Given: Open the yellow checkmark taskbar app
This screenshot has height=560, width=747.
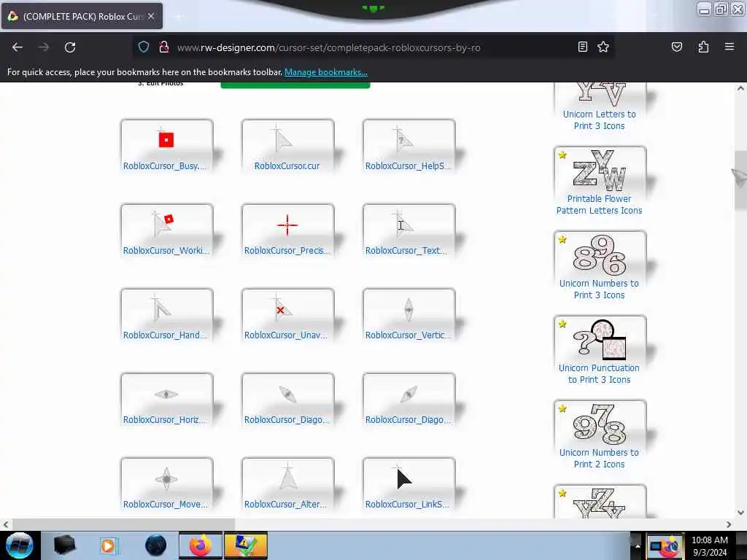Looking at the screenshot, I should click(x=246, y=545).
